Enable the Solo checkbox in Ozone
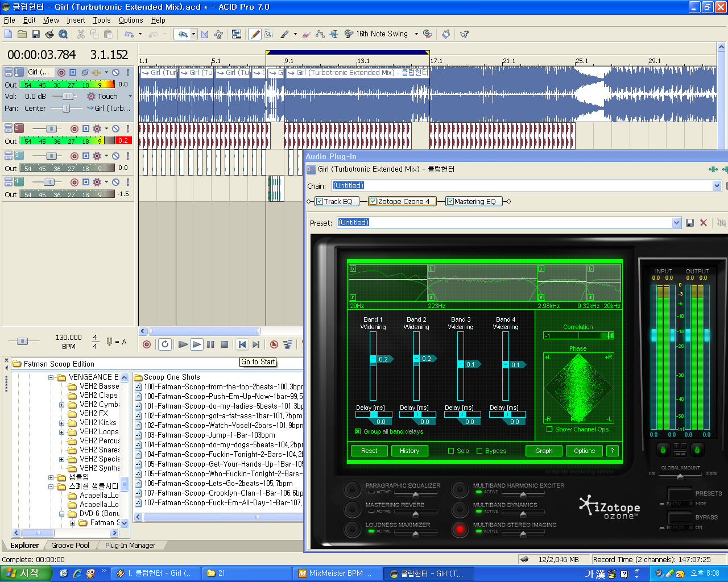This screenshot has height=582, width=728. click(x=451, y=451)
